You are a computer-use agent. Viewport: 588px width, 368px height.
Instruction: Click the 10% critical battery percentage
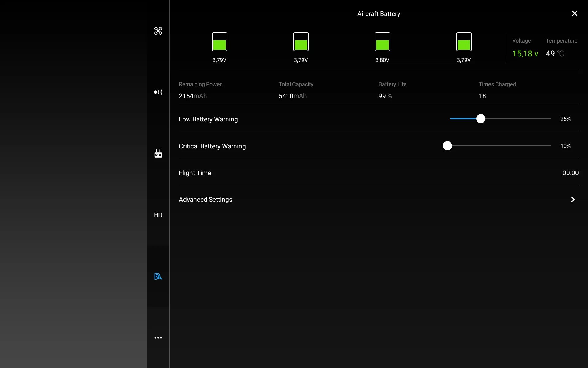pos(565,146)
